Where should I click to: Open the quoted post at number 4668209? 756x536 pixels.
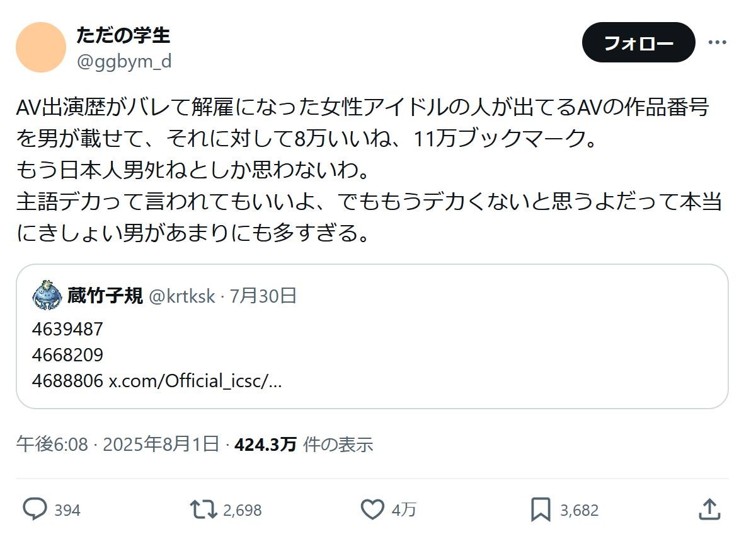pyautogui.click(x=67, y=355)
